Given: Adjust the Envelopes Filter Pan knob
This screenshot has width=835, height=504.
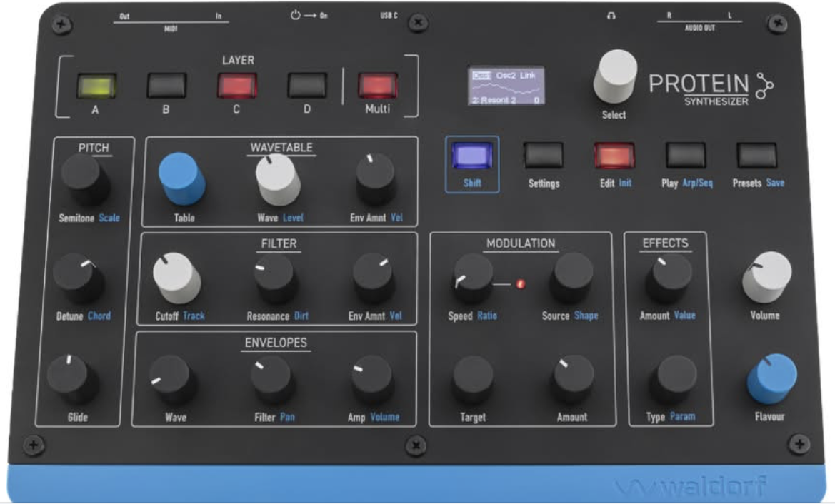Looking at the screenshot, I should coord(271,380).
